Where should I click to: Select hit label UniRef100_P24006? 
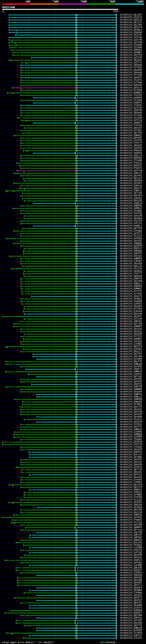131,480
